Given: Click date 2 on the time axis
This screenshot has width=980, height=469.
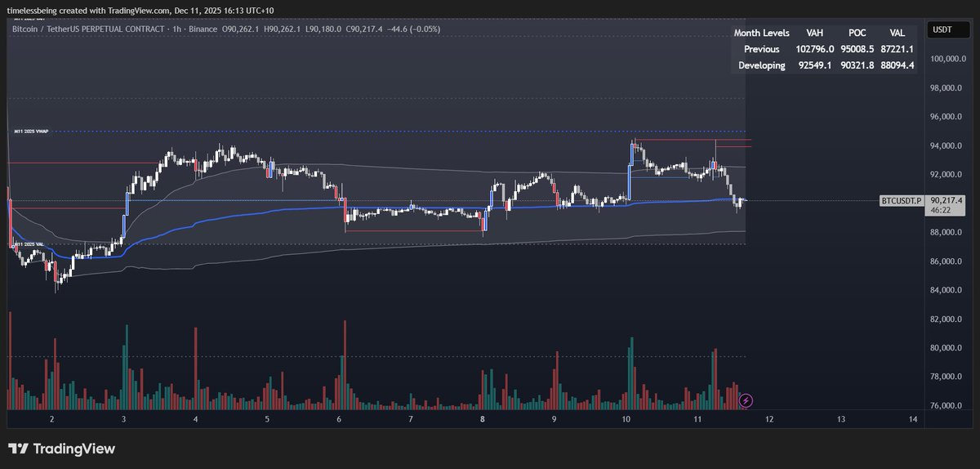Looking at the screenshot, I should point(51,419).
